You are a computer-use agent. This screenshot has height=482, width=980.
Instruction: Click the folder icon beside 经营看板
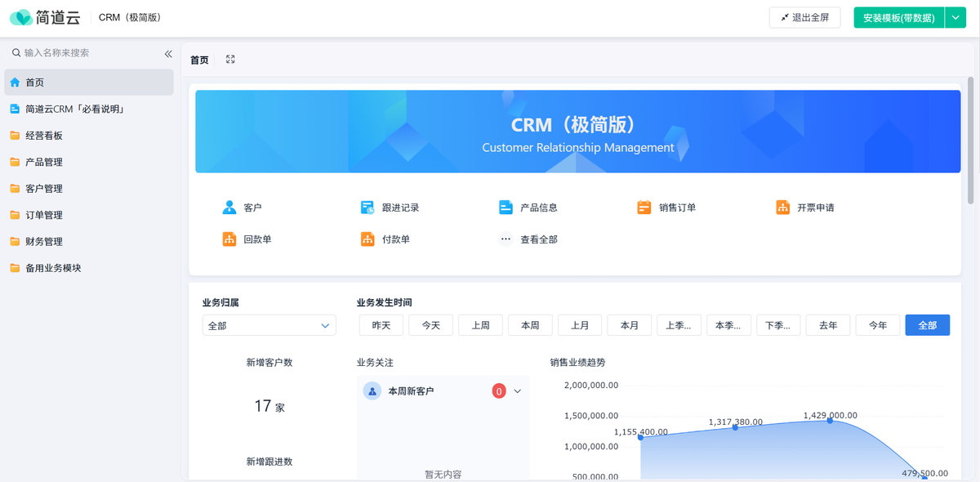[15, 136]
